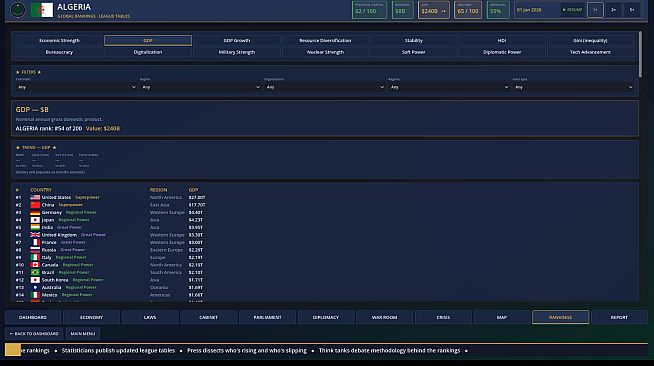This screenshot has height=366, width=654.
Task: Click the Canada flag icon in list
Action: pyautogui.click(x=35, y=265)
